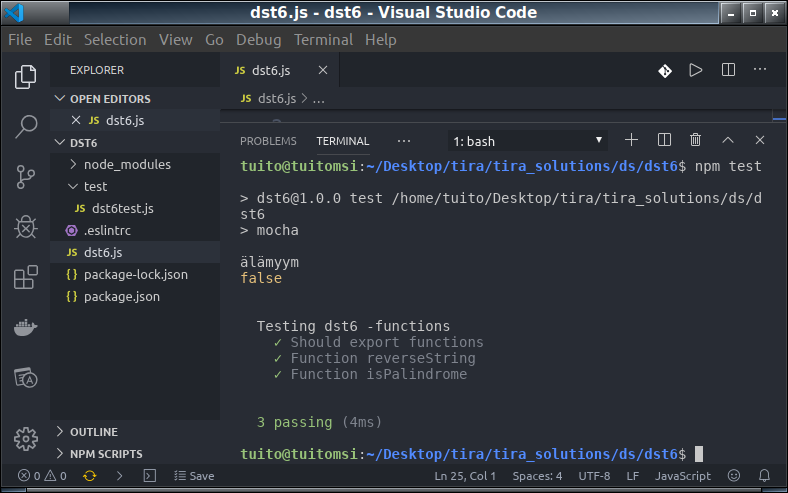This screenshot has height=493, width=788.
Task: Open the Docker view
Action: pos(25,328)
